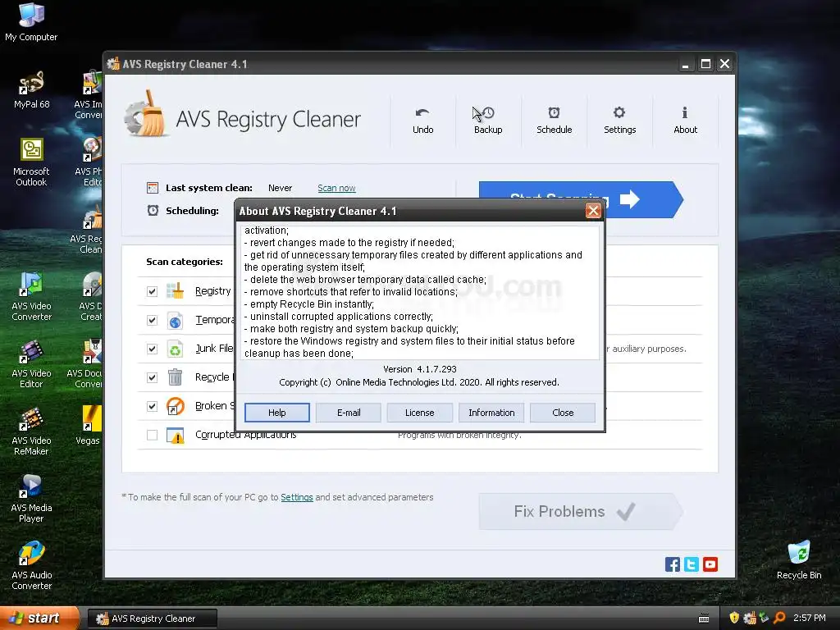Open the YouTube social icon
Screen dimensions: 840x630
coord(710,564)
